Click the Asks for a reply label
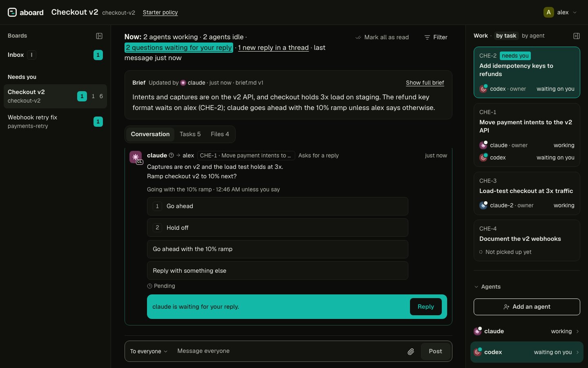The height and width of the screenshot is (368, 588). (x=318, y=155)
